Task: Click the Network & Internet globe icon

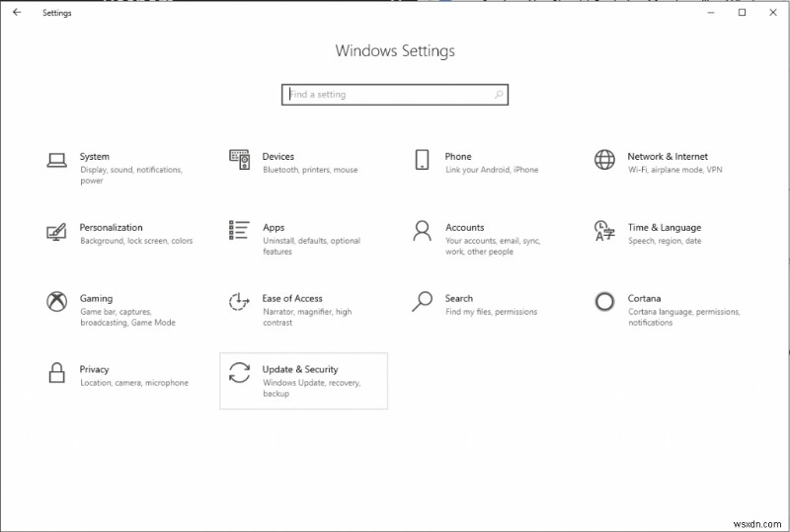Action: point(604,160)
